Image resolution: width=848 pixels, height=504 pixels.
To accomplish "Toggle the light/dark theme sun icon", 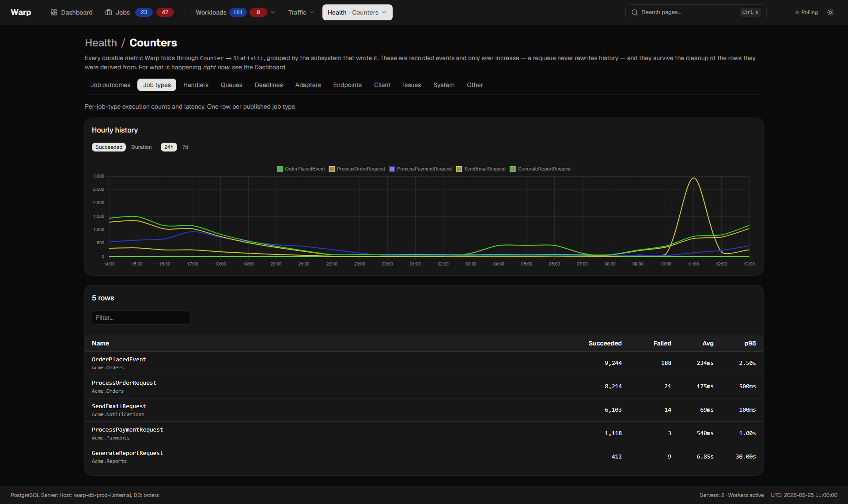I will pyautogui.click(x=830, y=12).
